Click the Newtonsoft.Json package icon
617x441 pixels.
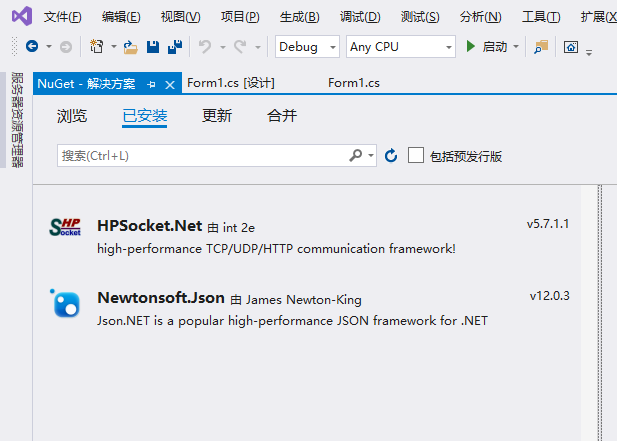click(x=65, y=303)
